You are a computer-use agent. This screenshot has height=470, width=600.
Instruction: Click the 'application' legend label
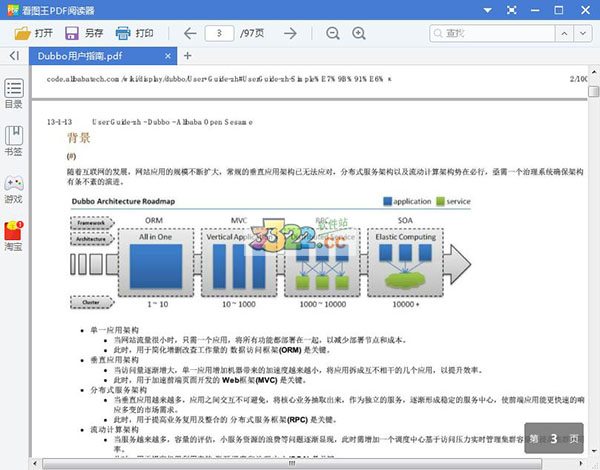tap(412, 201)
